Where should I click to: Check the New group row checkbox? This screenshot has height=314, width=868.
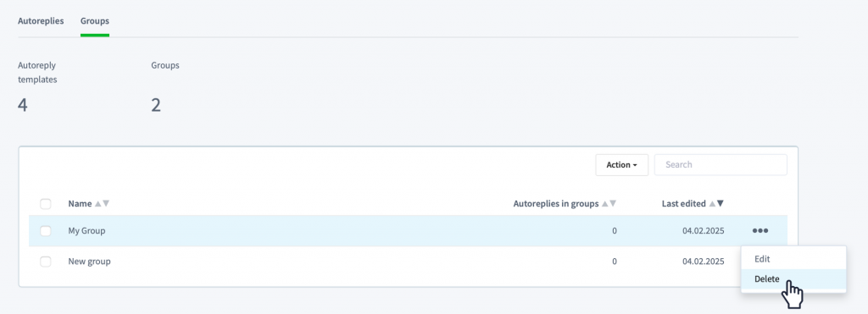(46, 262)
